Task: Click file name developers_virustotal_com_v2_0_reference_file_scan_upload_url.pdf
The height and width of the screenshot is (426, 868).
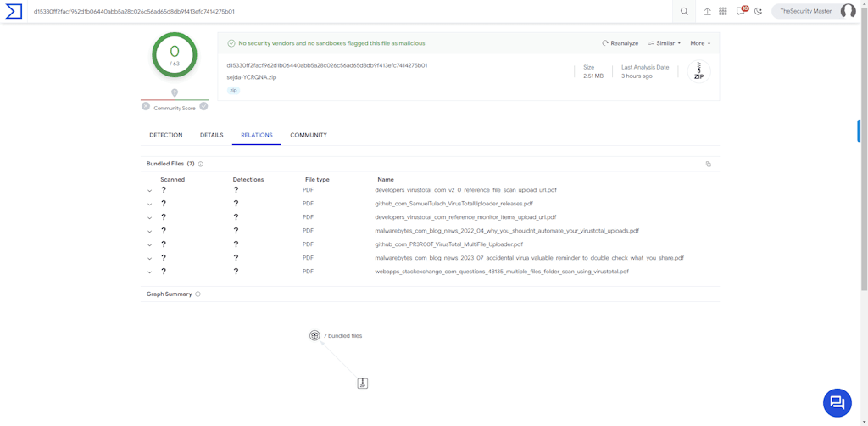Action: [465, 190]
